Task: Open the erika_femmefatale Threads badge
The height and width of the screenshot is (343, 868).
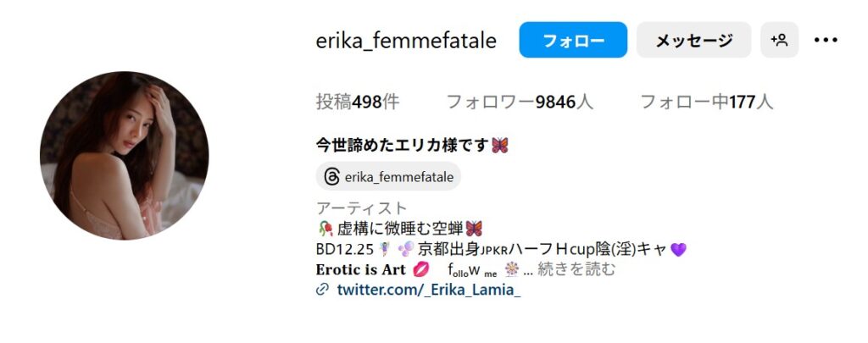Action: 388,177
